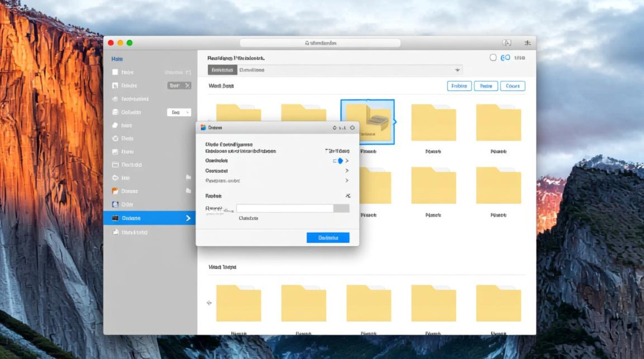Click the rightmost circle icon in the dialog header
644x359 pixels.
[x=352, y=128]
